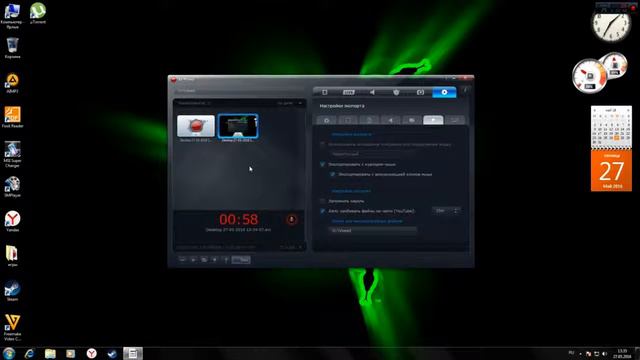
Task: Open the LIVE streaming tab
Action: (x=348, y=92)
